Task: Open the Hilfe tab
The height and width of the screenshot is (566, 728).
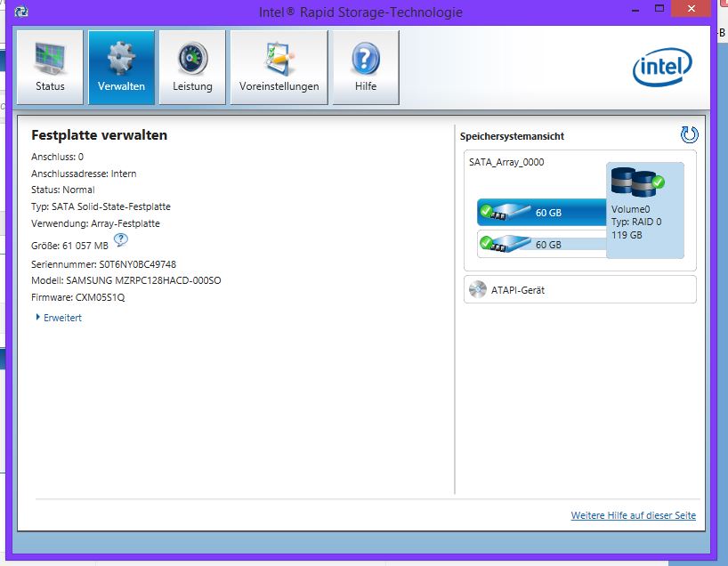Action: tap(366, 68)
